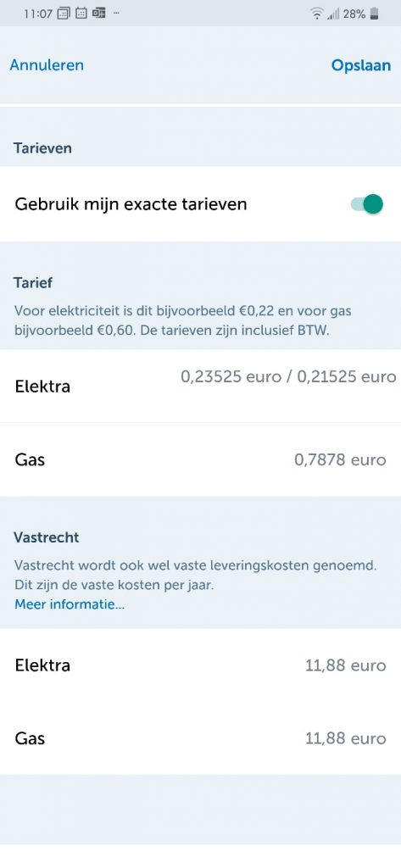Select the Gas row under Vastrecht
This screenshot has height=868, width=401.
tap(200, 738)
